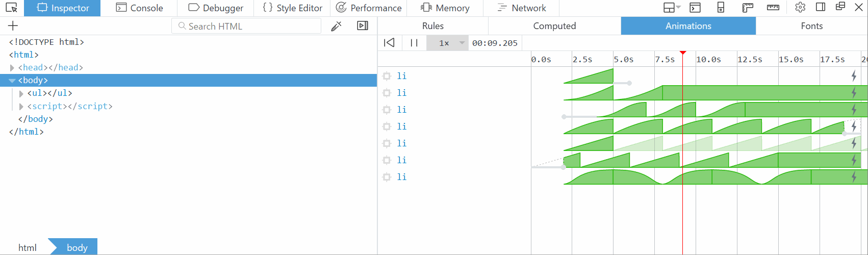Open the Computed sidebar tab

(554, 26)
